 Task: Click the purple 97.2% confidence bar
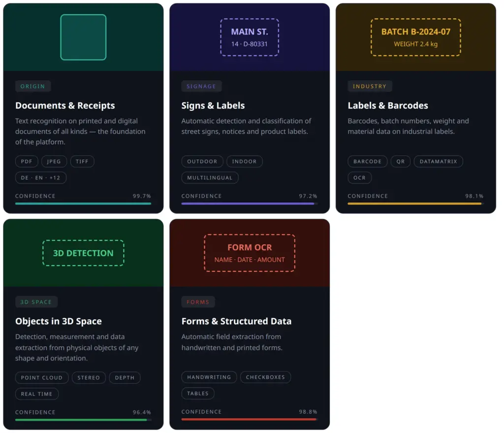pos(250,203)
